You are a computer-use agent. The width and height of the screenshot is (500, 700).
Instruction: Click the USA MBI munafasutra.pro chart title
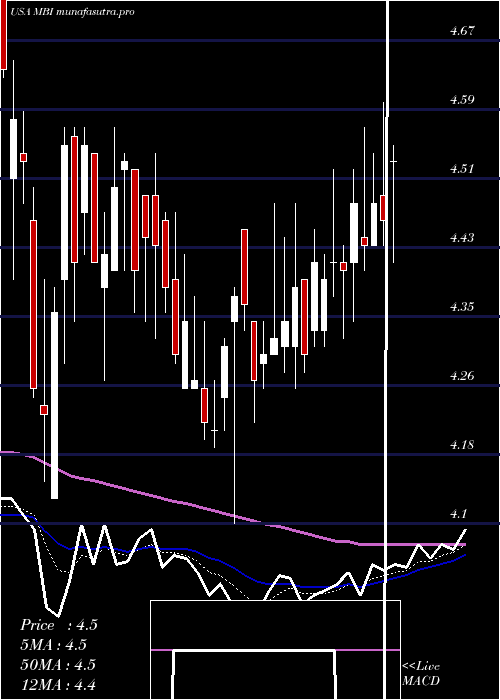(74, 12)
